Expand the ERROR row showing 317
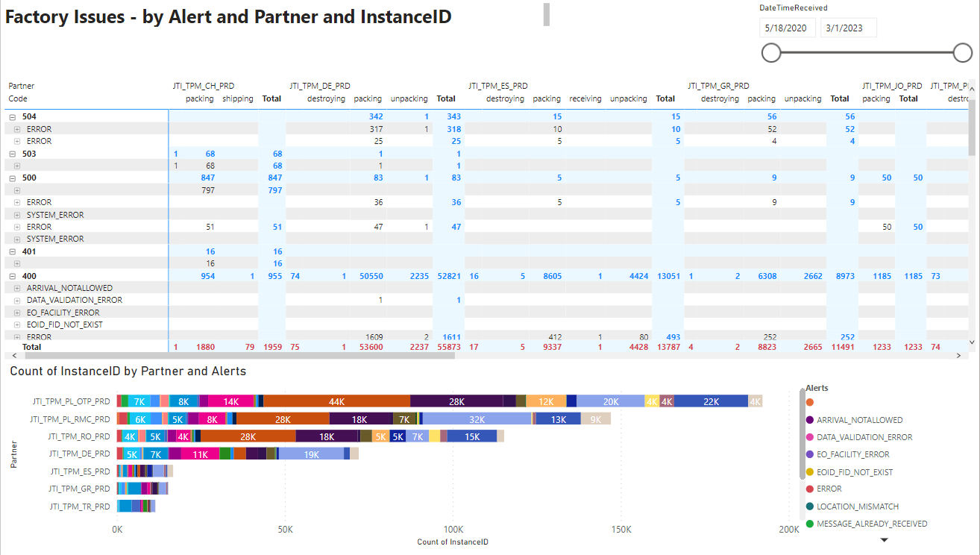980x555 pixels. pyautogui.click(x=17, y=129)
